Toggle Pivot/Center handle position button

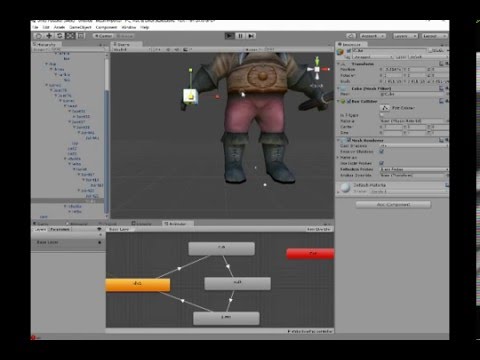103,36
